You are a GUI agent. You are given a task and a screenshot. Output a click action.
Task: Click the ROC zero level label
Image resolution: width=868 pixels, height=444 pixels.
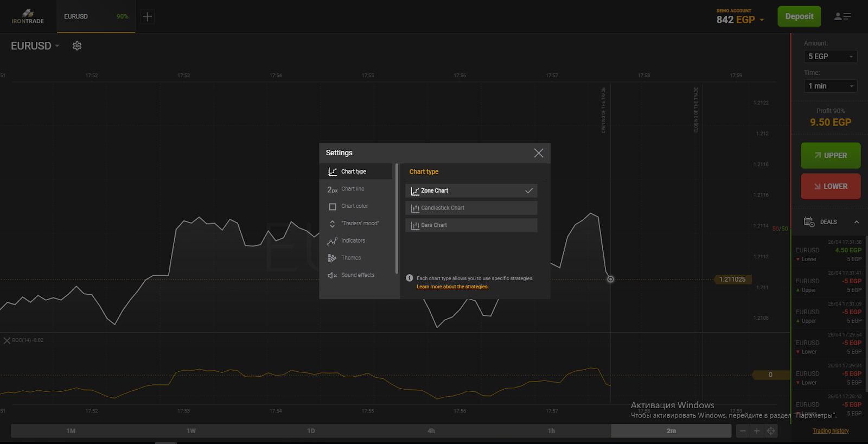770,375
